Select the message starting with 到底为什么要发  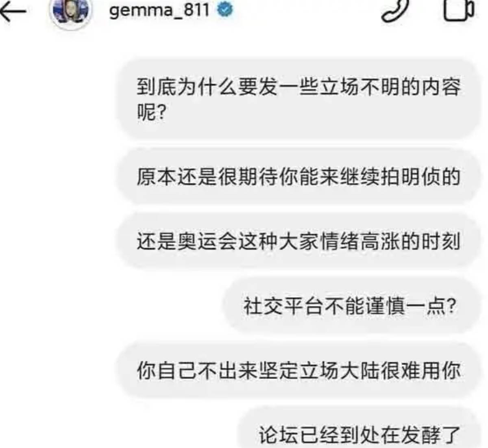tap(299, 100)
